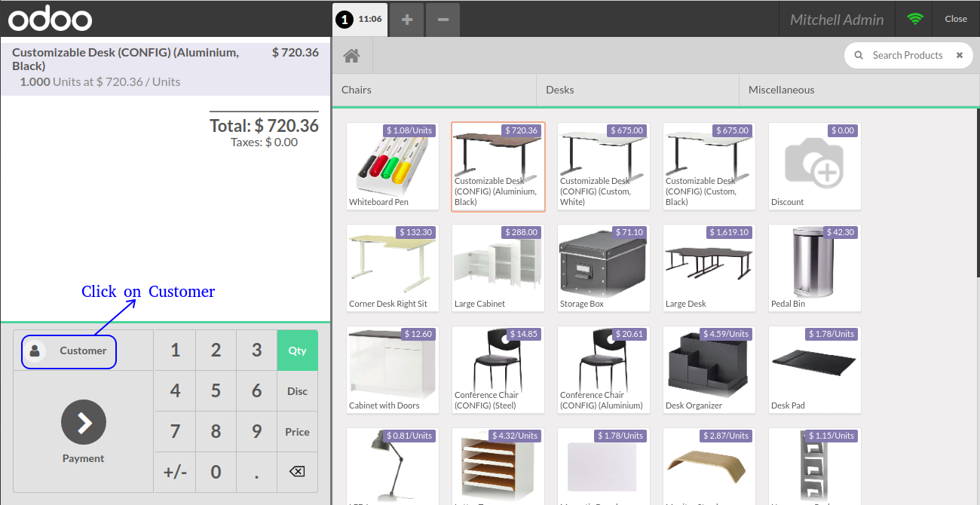Image resolution: width=980 pixels, height=505 pixels.
Task: Tap numpad key 8
Action: pos(216,432)
